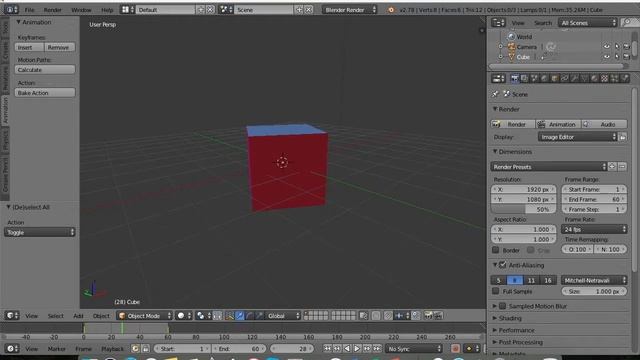Expand the Performance panel
This screenshot has width=640, height=360.
pos(517,330)
